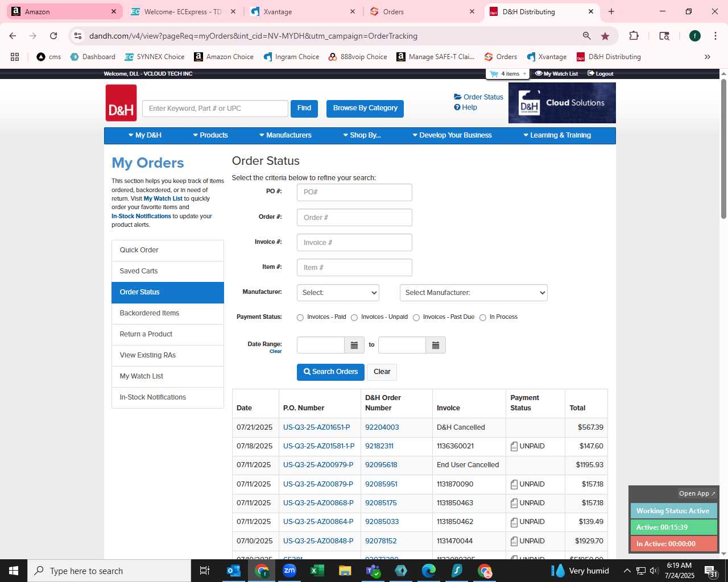This screenshot has height=582, width=728.
Task: Expand the My D&H menu
Action: coord(145,135)
